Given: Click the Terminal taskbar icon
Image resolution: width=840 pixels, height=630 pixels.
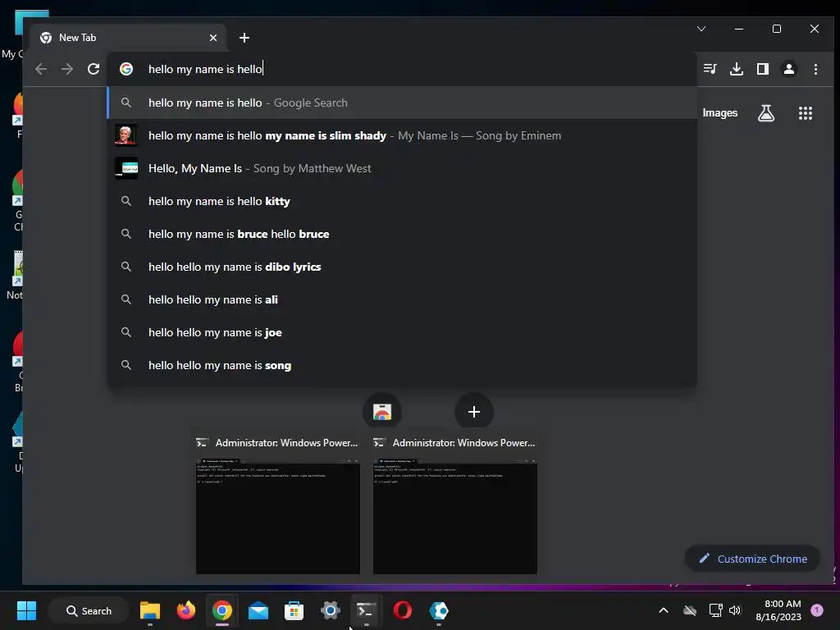Looking at the screenshot, I should 366,610.
